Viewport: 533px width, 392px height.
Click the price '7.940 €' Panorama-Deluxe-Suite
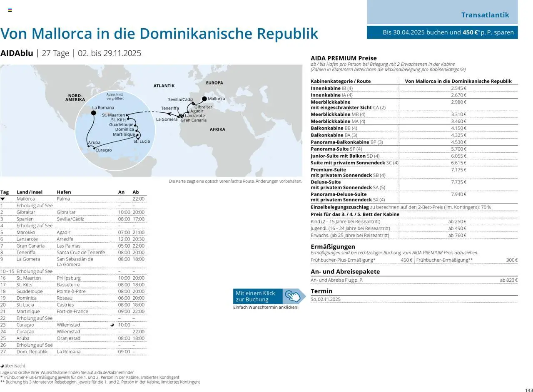pyautogui.click(x=458, y=194)
